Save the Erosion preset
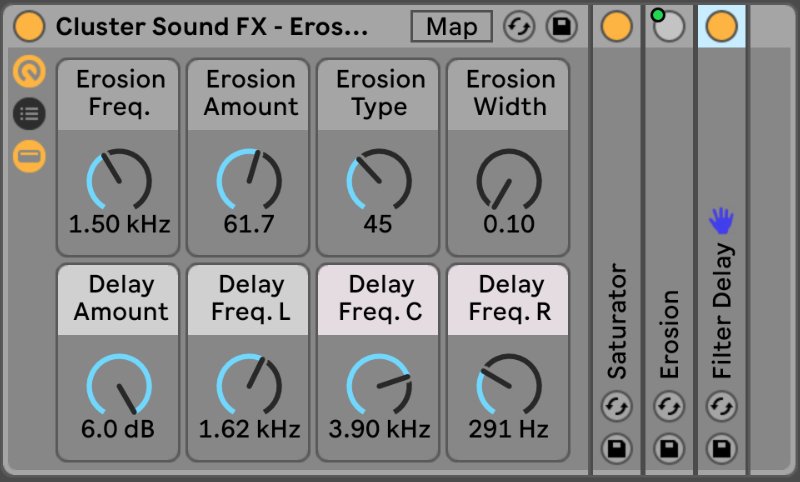The image size is (800, 482). (x=669, y=449)
